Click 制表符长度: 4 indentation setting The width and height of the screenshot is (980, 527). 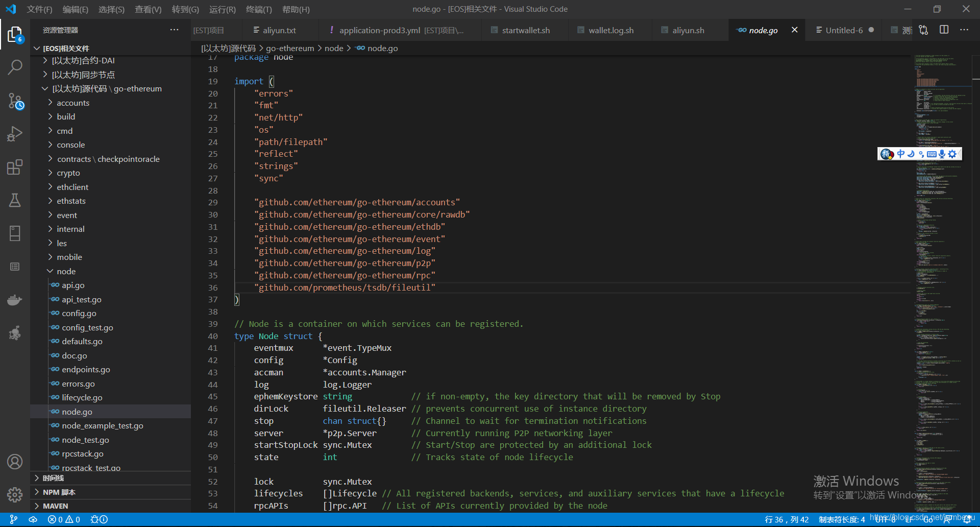coord(842,519)
